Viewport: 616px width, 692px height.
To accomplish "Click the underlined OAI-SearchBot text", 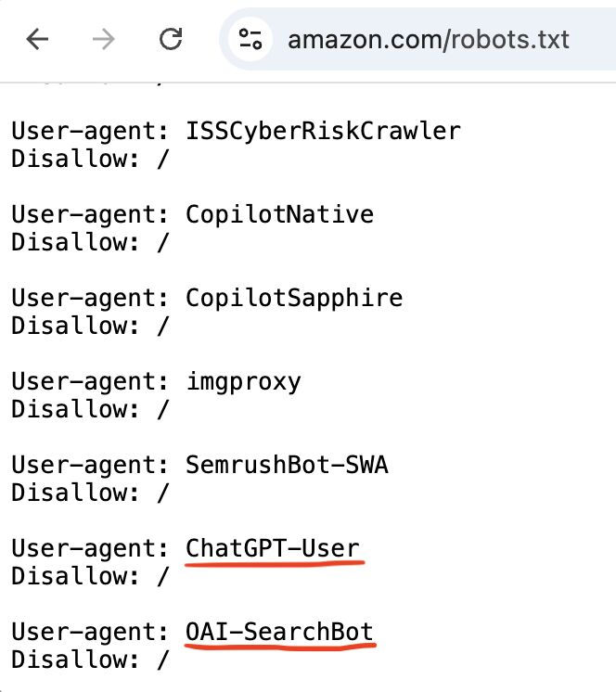I will [279, 632].
